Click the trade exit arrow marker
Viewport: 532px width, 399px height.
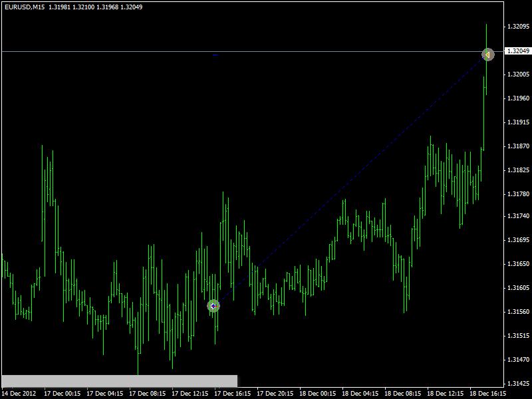coord(488,55)
